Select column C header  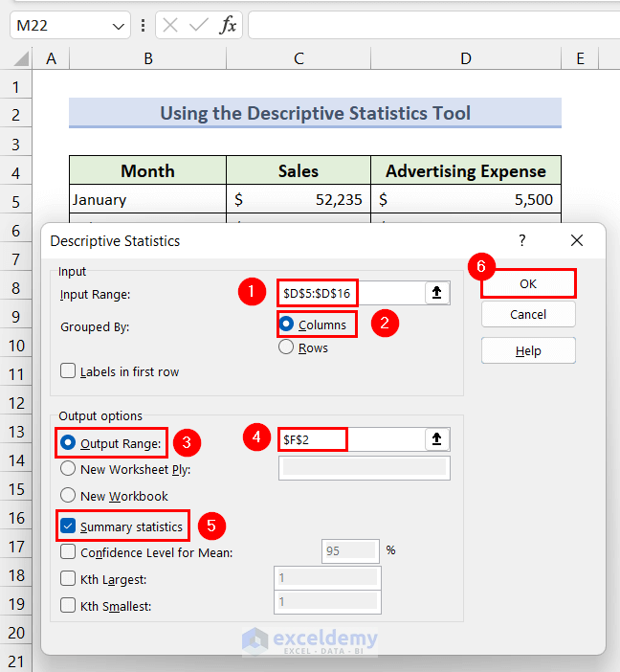pyautogui.click(x=299, y=58)
